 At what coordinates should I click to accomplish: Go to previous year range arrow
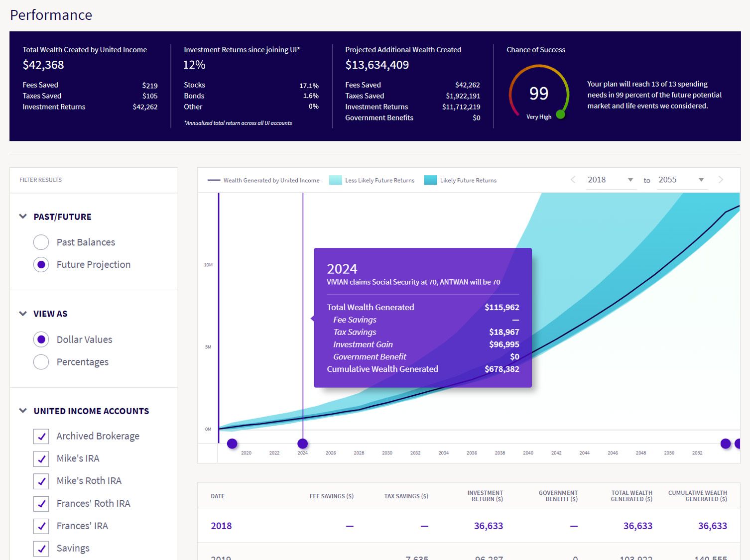tap(573, 180)
